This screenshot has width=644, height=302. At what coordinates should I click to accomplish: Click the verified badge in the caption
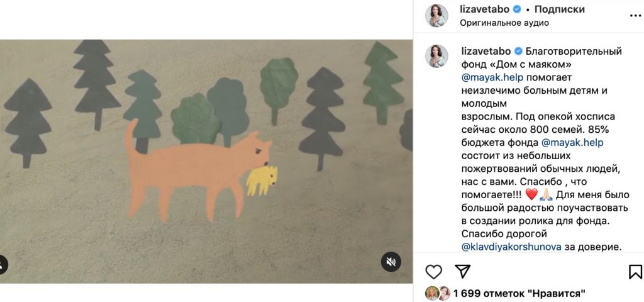517,51
